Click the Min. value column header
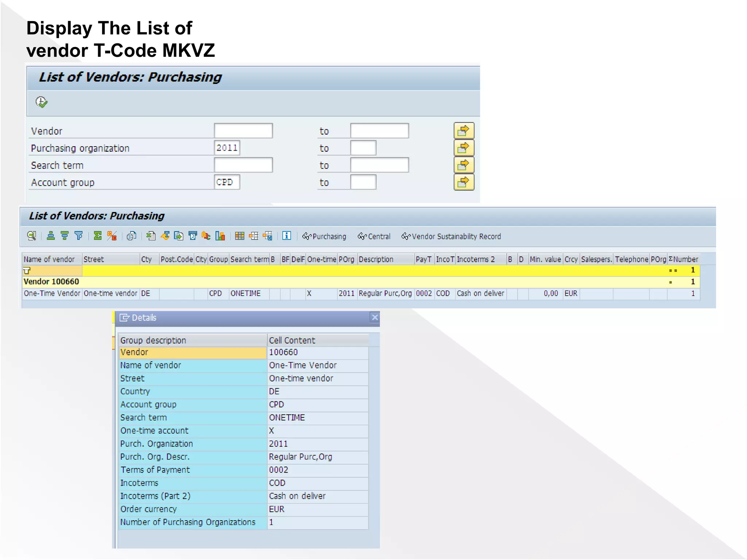 545,259
